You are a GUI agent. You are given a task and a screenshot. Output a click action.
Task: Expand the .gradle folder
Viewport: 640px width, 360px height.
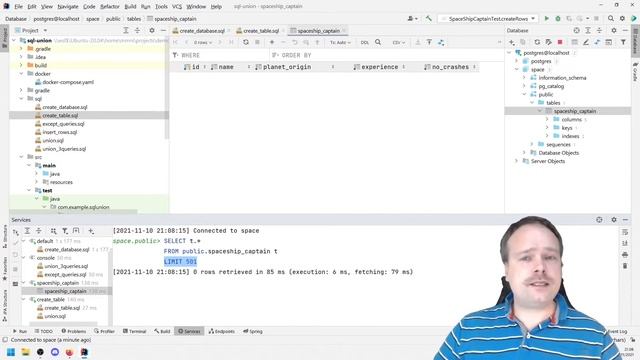coord(21,49)
